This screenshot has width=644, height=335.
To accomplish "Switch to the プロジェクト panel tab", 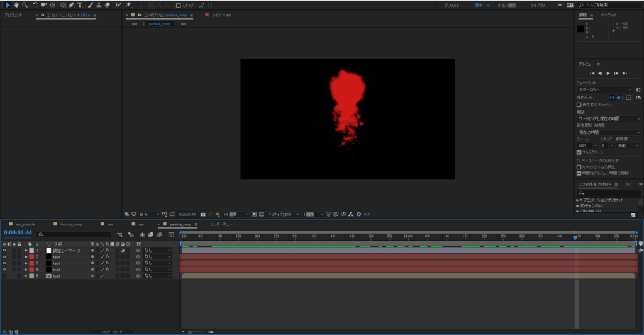I will [x=13, y=15].
